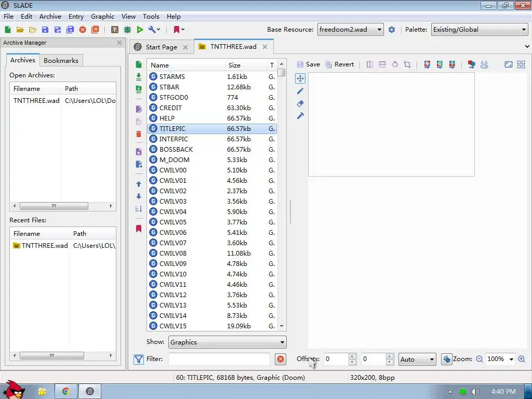
Task: Open an archive with the folder icon
Action: coord(20,30)
